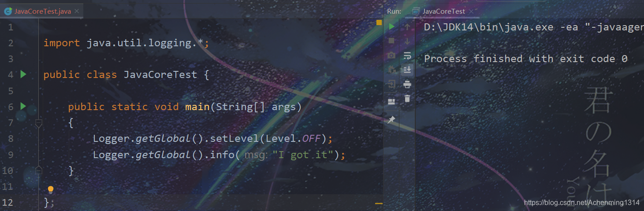Click the java.exe command line in console
Image resolution: width=644 pixels, height=211 pixels.
pos(534,27)
